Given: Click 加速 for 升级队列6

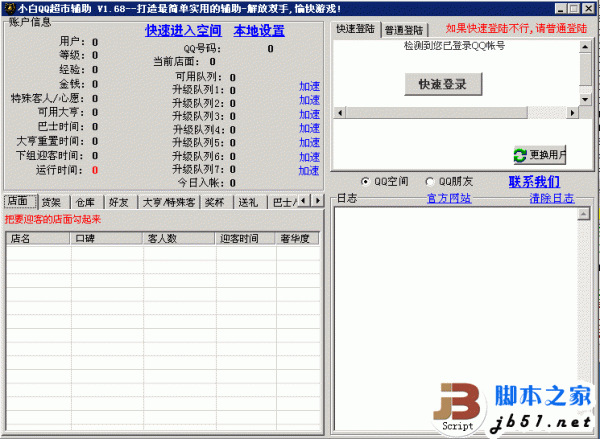Looking at the screenshot, I should pos(309,157).
